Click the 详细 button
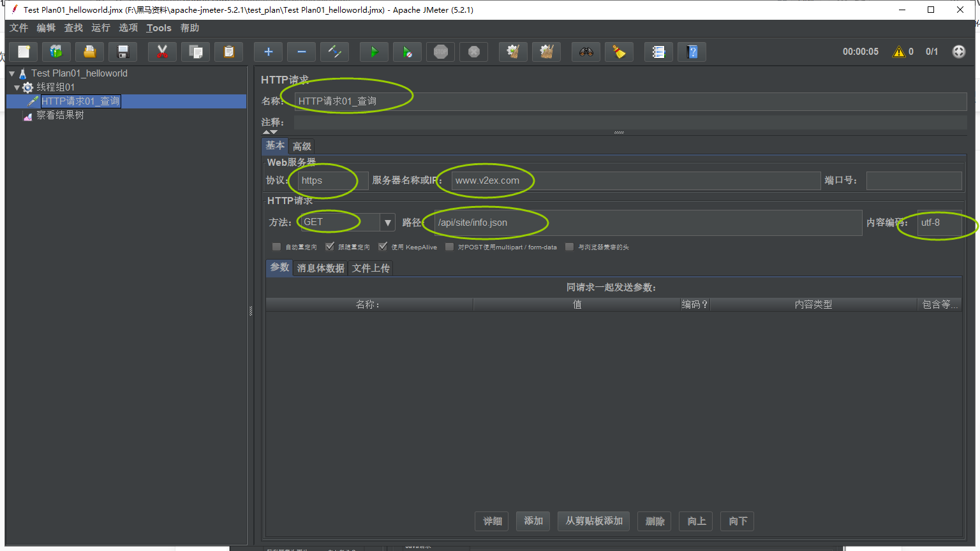980x551 pixels. tap(492, 521)
